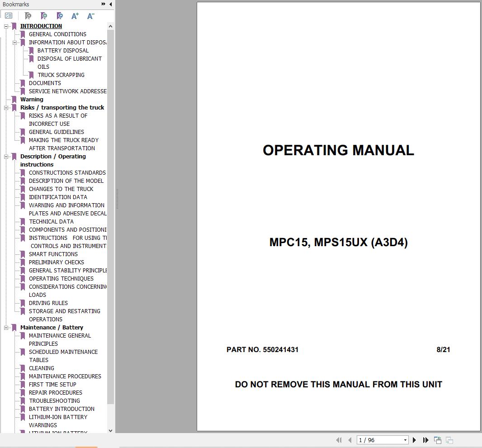Select the BATTERY DISPOSAL bookmark
This screenshot has height=448, width=482.
click(x=63, y=51)
